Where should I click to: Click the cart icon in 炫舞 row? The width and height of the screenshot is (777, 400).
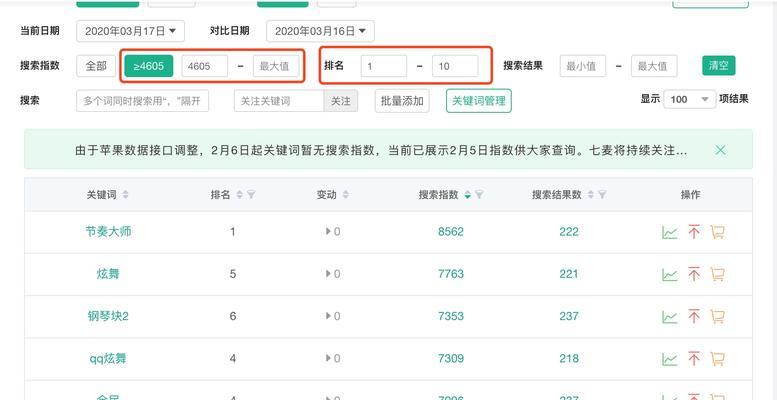(x=717, y=274)
